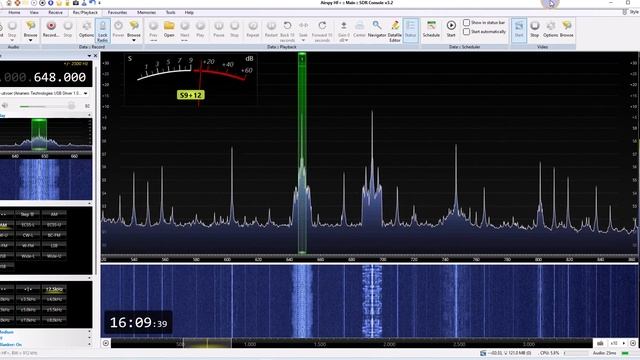Select the ECSS-L demodulation mode
The height and width of the screenshot is (360, 640).
point(28,224)
